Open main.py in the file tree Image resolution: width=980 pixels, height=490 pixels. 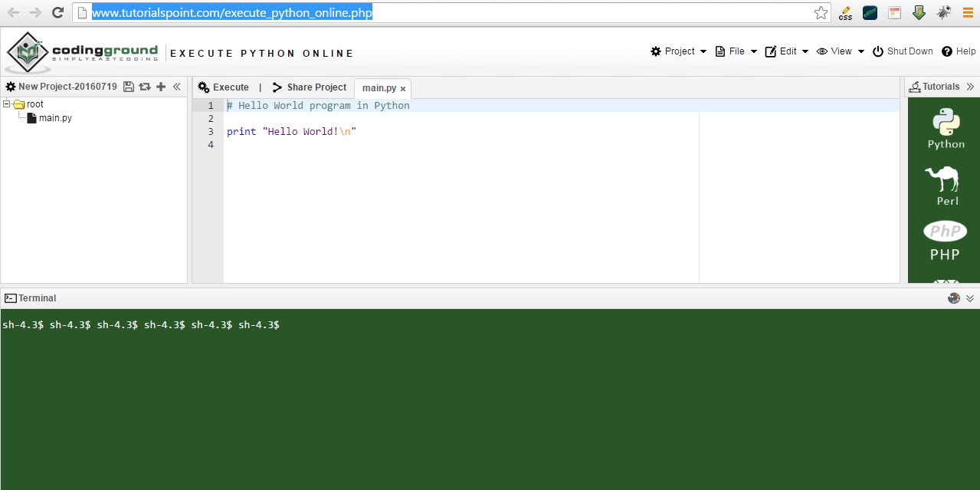[55, 118]
